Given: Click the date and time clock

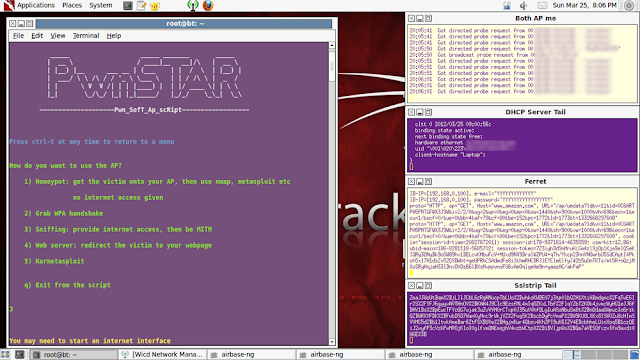Looking at the screenshot, I should point(584,5).
